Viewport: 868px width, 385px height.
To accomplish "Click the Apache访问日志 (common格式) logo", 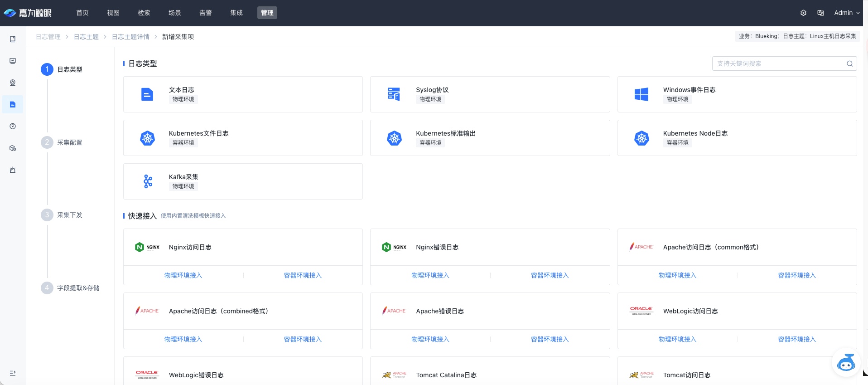I will 641,247.
